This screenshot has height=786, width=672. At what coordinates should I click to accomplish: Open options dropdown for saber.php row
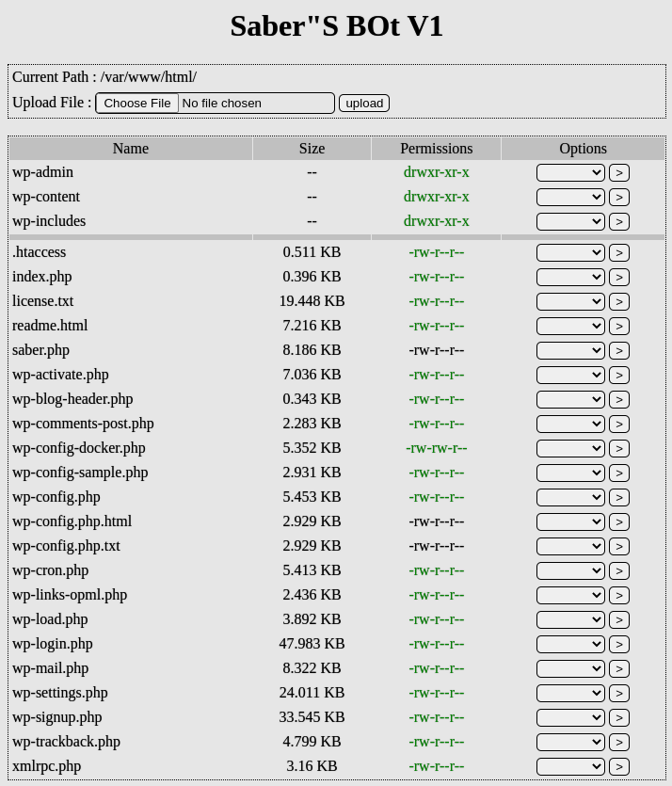[570, 350]
